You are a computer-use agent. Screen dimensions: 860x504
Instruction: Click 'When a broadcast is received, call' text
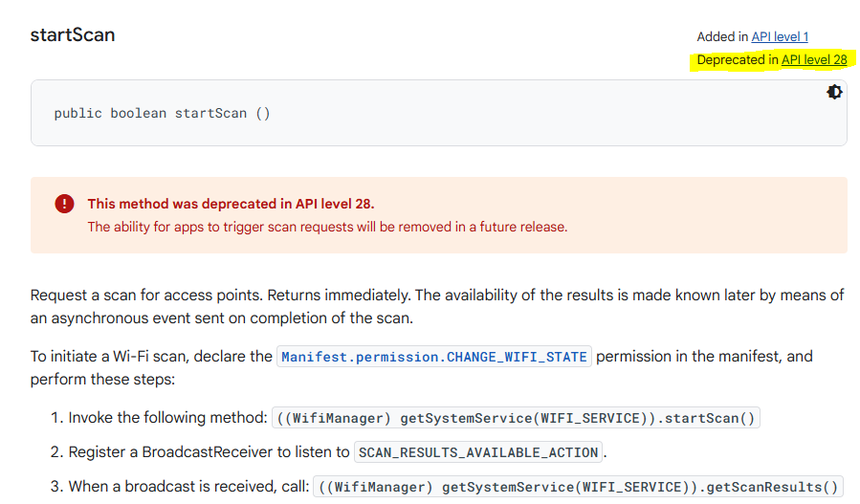coord(187,487)
